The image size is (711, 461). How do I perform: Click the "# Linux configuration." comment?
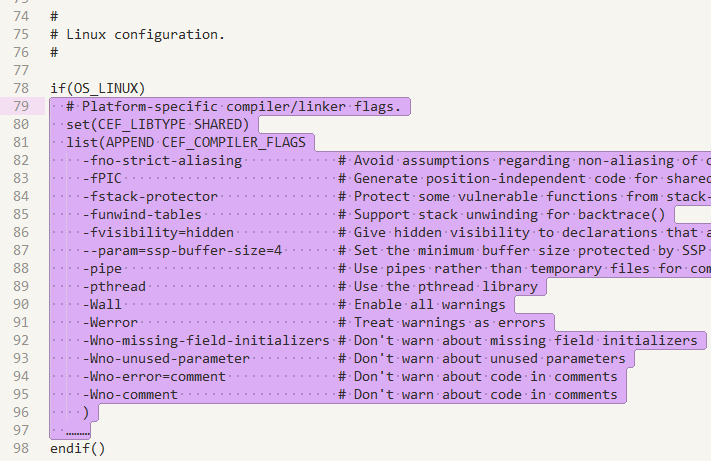(137, 34)
